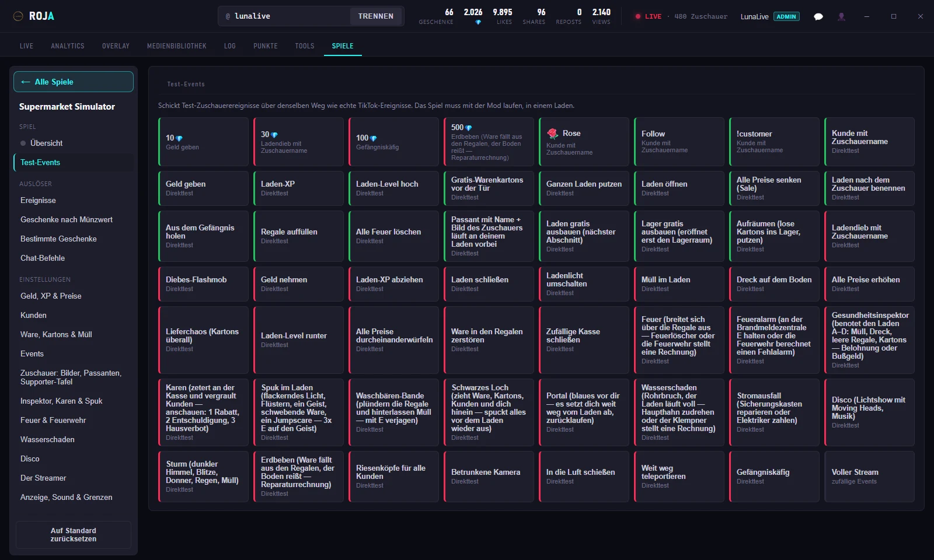Open the user profile icon

[x=841, y=16]
